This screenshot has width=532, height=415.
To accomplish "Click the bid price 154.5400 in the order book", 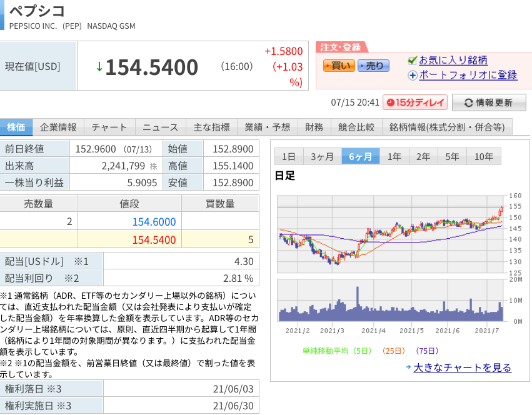I will click(154, 239).
